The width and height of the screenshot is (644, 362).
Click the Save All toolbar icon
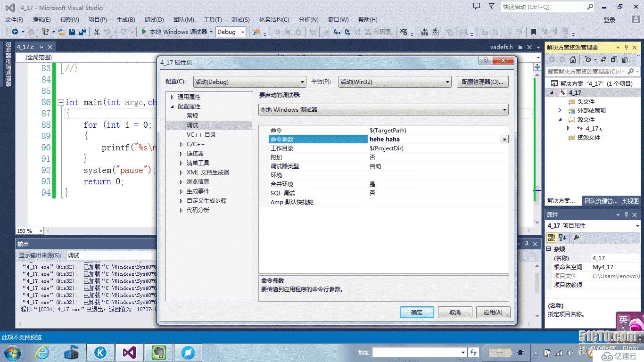82,32
